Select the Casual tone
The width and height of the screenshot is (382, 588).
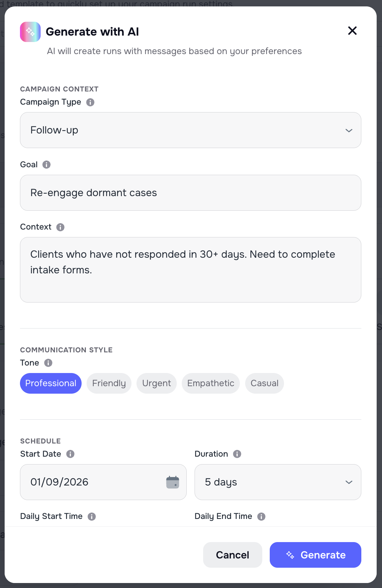[264, 383]
